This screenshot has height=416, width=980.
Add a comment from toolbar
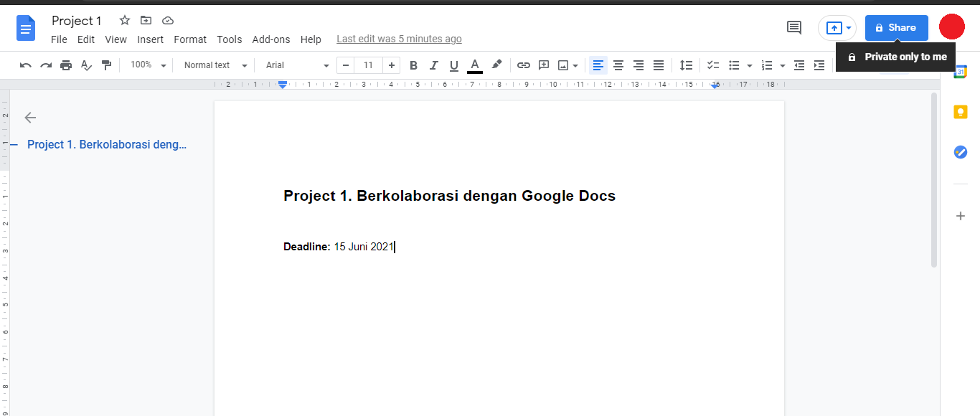(544, 65)
